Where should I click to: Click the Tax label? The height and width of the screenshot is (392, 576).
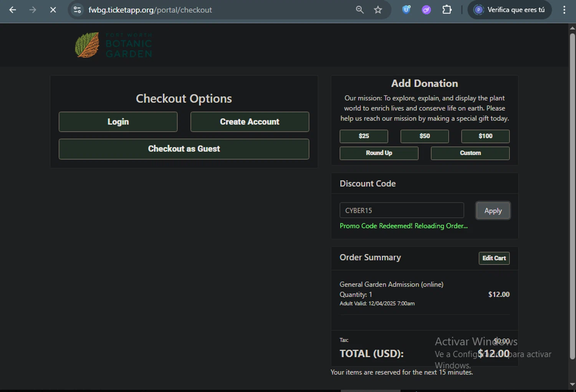point(344,340)
